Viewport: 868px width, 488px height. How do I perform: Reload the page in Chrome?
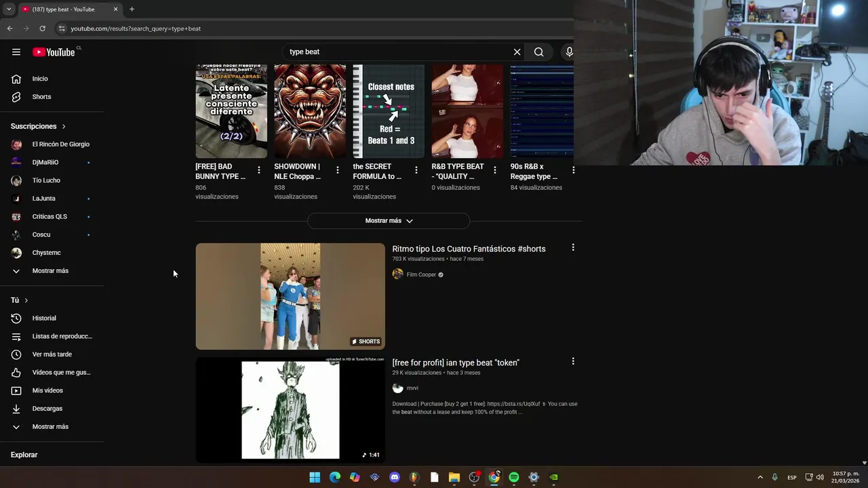pyautogui.click(x=42, y=28)
